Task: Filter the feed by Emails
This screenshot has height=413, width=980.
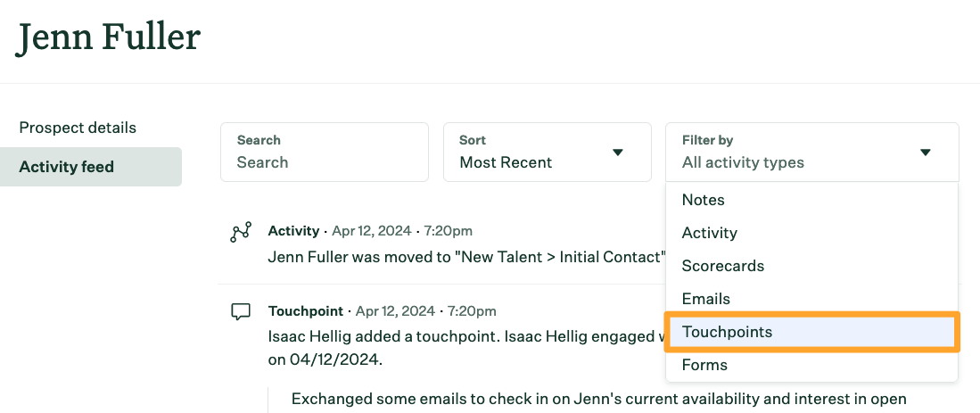Action: point(811,299)
